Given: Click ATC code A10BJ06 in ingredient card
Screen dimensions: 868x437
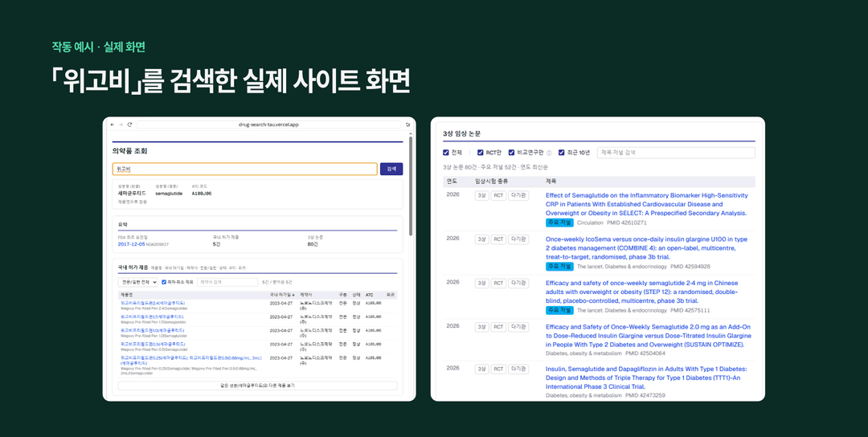Looking at the screenshot, I should coord(202,194).
